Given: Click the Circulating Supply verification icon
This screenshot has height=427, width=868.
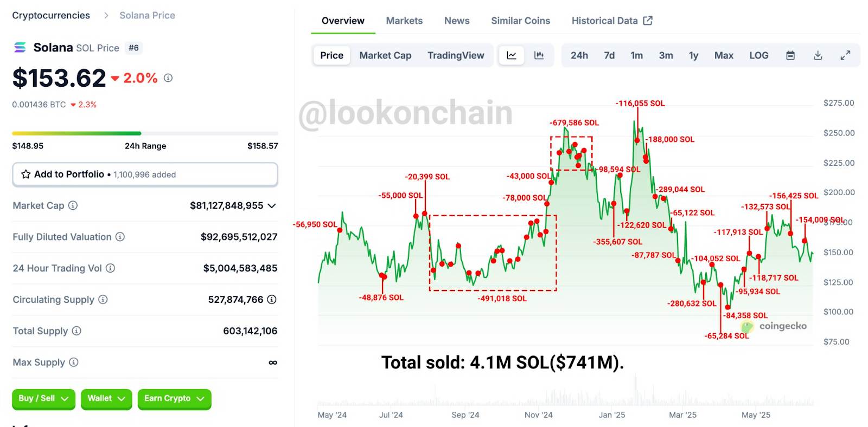Looking at the screenshot, I should click(272, 300).
